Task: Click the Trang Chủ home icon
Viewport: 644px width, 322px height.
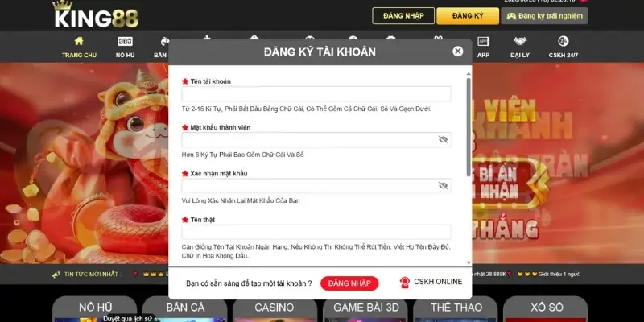Action: coord(78,42)
